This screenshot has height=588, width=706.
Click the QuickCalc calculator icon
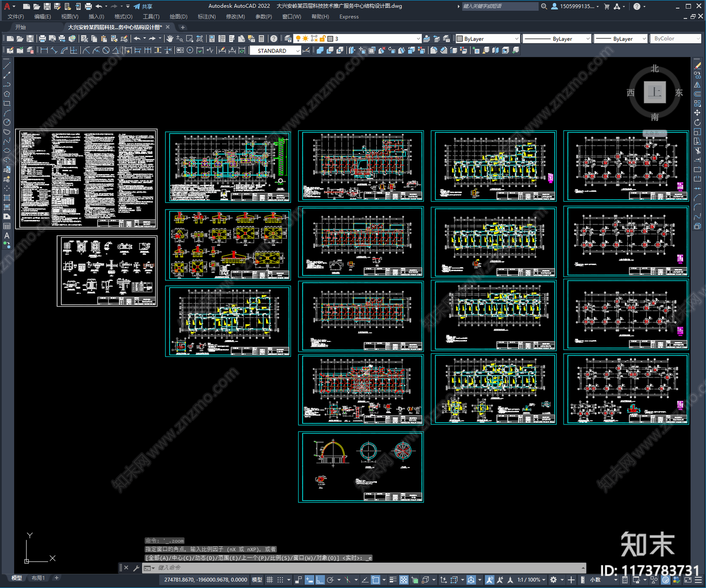pyautogui.click(x=261, y=39)
